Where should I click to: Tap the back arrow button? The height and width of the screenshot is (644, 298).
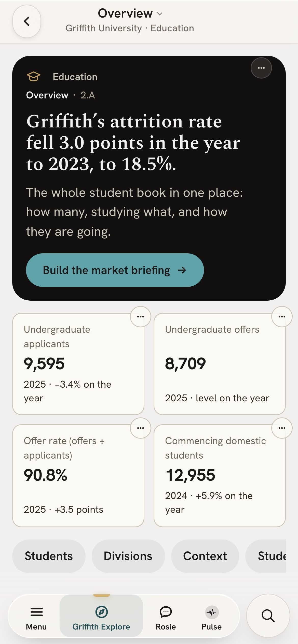(x=27, y=21)
